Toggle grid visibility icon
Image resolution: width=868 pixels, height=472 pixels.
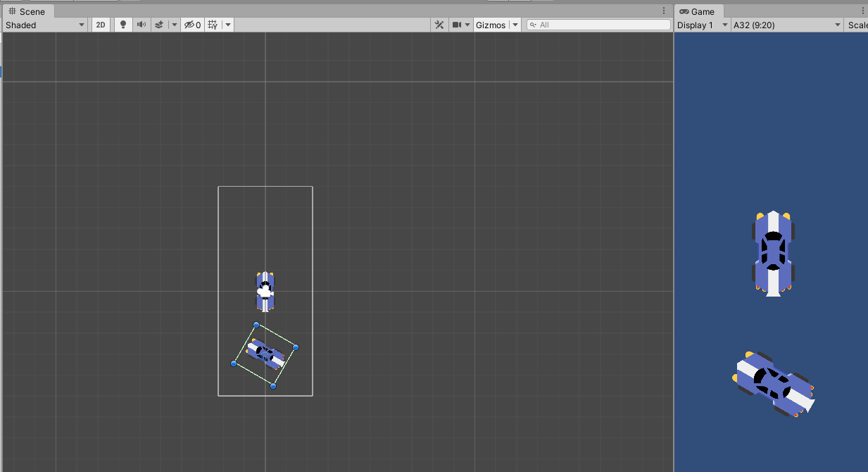(x=212, y=25)
